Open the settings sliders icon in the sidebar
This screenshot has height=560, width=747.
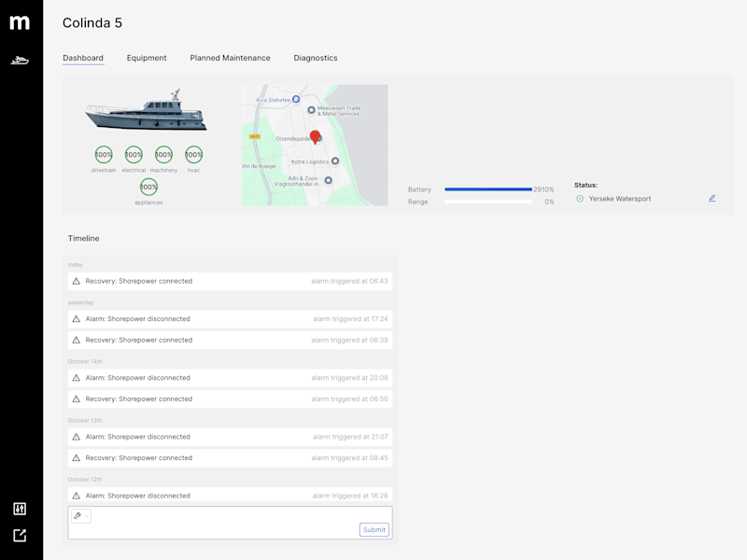tap(20, 509)
